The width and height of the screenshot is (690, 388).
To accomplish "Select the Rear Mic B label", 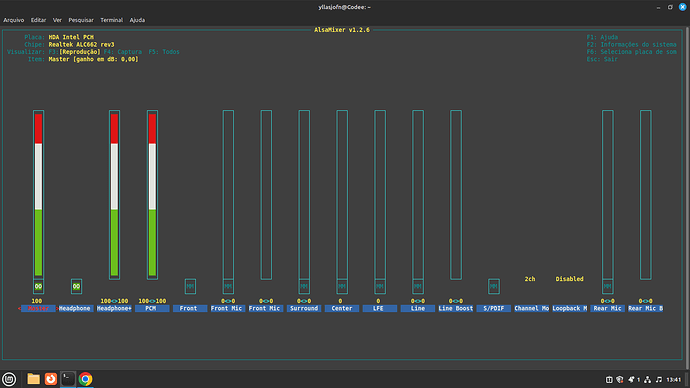I will [x=646, y=308].
